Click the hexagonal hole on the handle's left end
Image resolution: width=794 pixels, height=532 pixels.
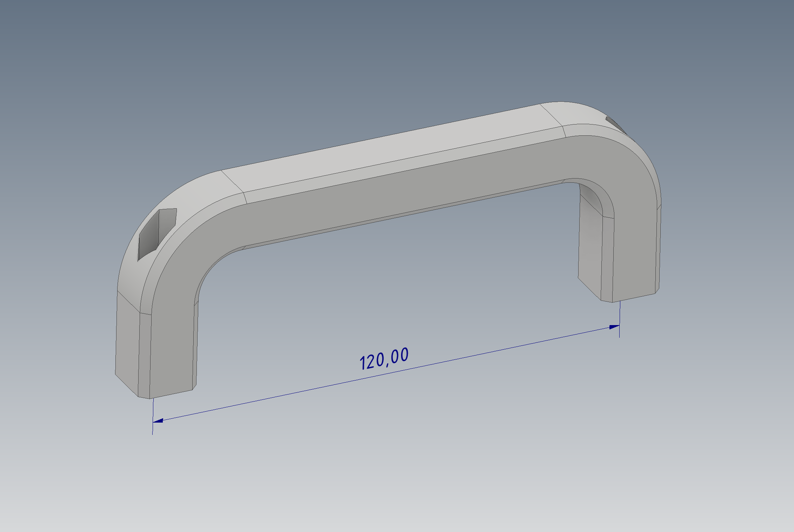coord(157,234)
